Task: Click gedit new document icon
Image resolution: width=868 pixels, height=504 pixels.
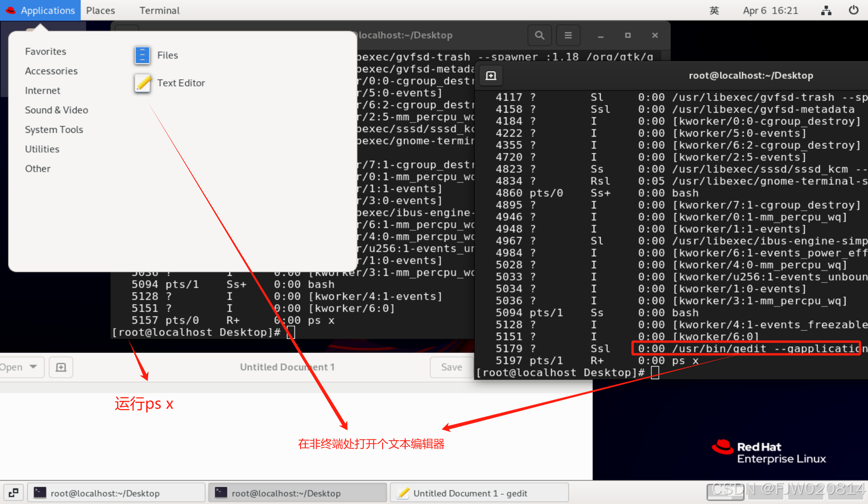Action: pos(61,367)
